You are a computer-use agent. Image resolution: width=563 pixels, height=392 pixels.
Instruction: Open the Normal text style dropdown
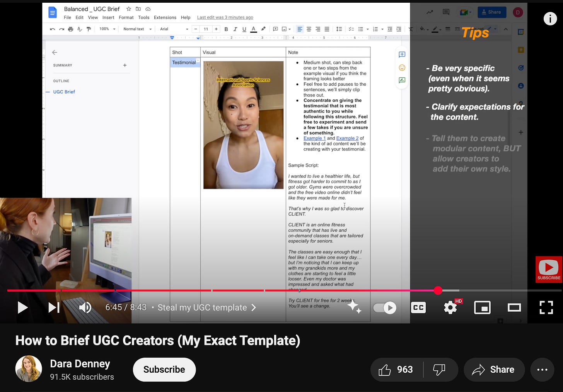[x=137, y=29]
